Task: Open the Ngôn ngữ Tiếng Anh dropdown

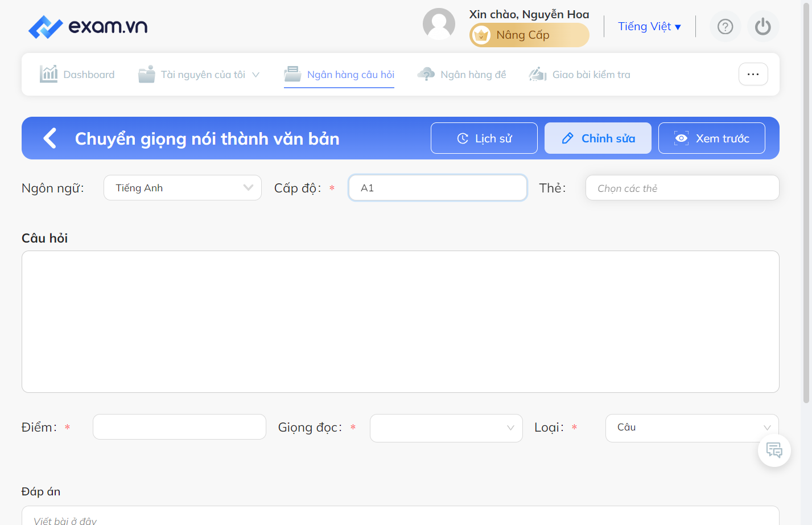Action: (x=183, y=188)
